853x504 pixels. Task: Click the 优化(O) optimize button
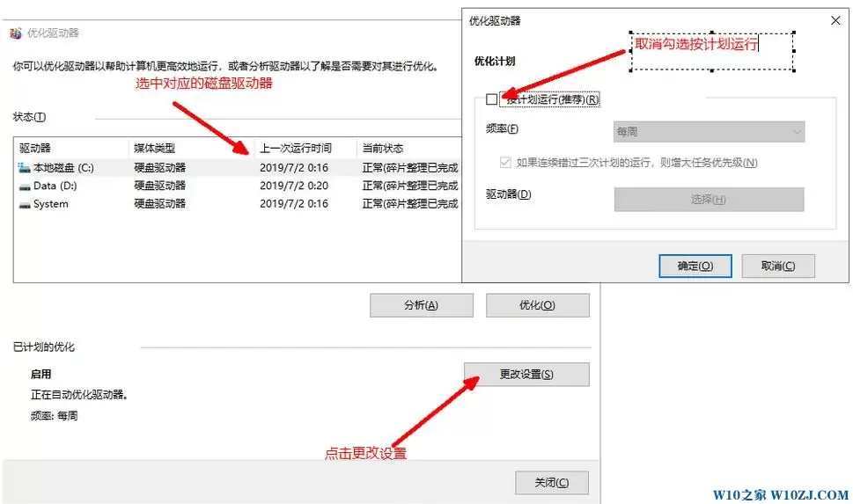coord(537,305)
